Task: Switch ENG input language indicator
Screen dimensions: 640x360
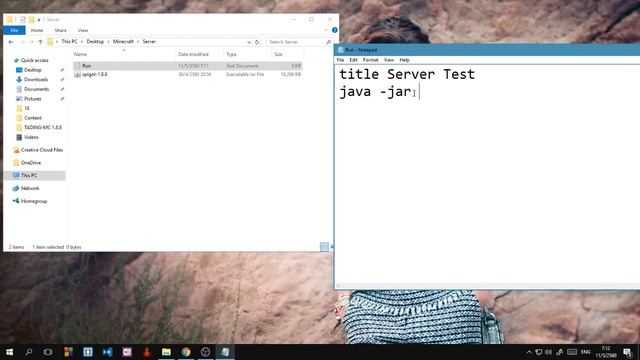Action: tap(586, 352)
